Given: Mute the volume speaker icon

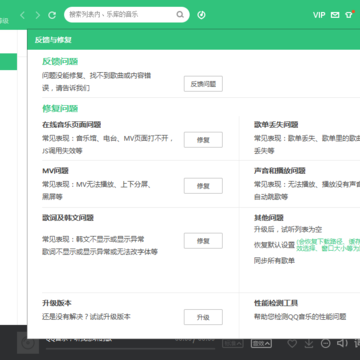Looking at the screenshot, I should point(342,343).
